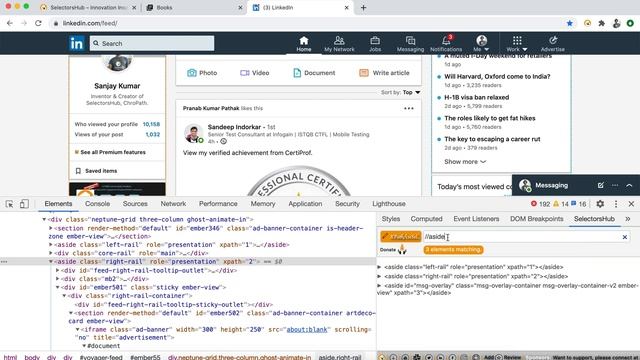Screen dimensions: 640x360
Task: Open the Me profile menu
Action: [x=482, y=44]
